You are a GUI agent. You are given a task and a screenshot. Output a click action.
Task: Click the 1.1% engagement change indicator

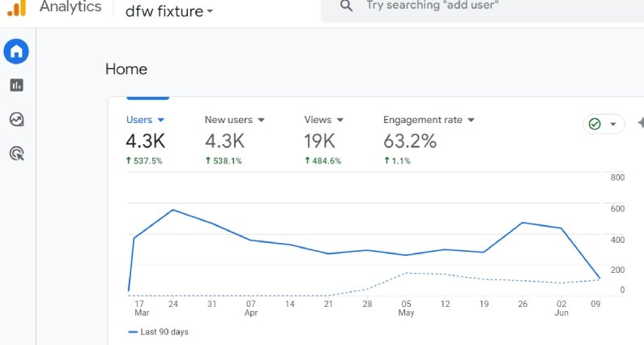[397, 160]
